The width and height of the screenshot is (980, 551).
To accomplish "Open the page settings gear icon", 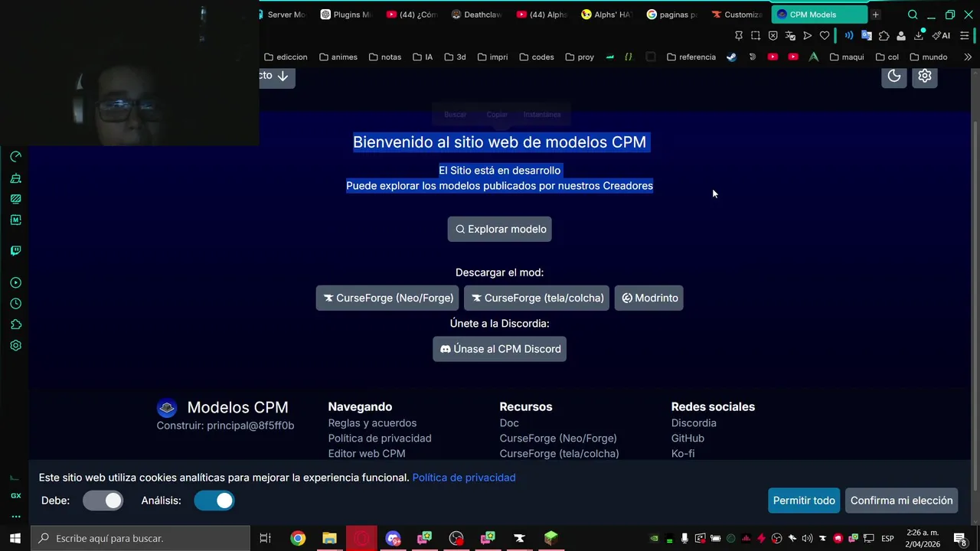I will pyautogui.click(x=925, y=75).
